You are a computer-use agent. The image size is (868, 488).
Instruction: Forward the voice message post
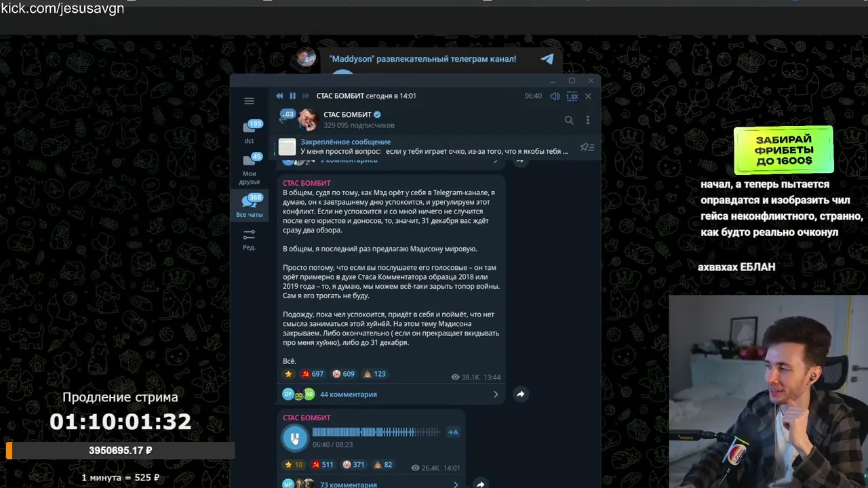(480, 484)
